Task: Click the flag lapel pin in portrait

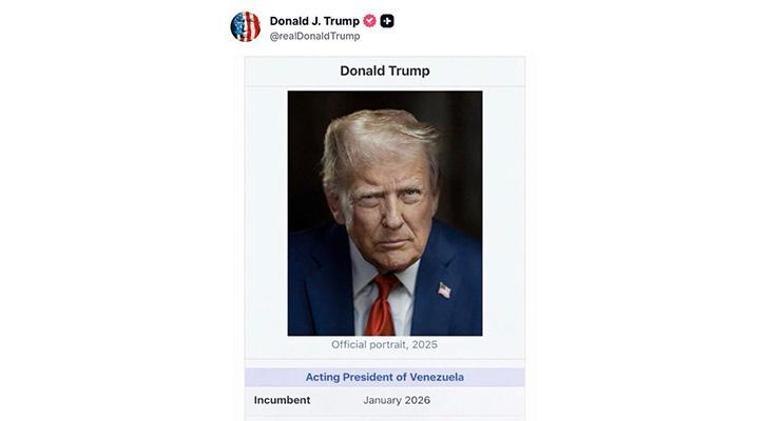Action: coord(444,290)
